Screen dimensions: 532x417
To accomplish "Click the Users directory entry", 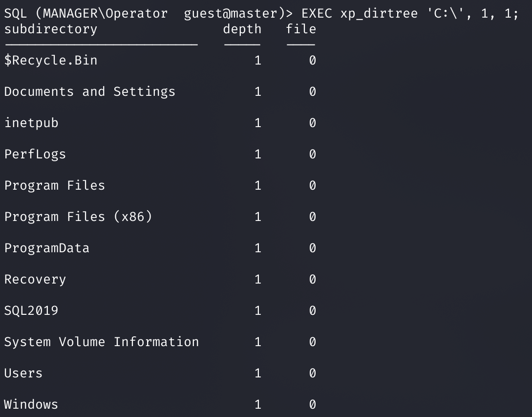I will pyautogui.click(x=23, y=373).
